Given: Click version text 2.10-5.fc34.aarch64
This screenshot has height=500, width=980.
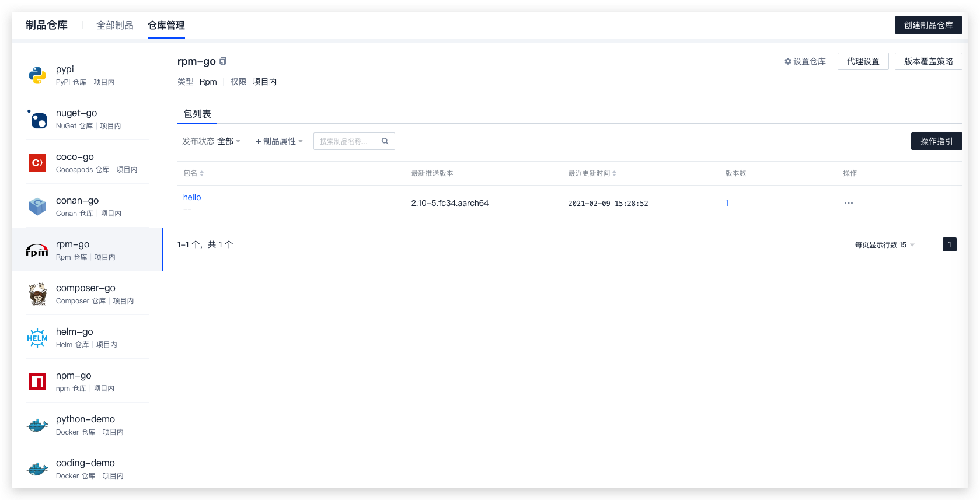Looking at the screenshot, I should click(450, 203).
